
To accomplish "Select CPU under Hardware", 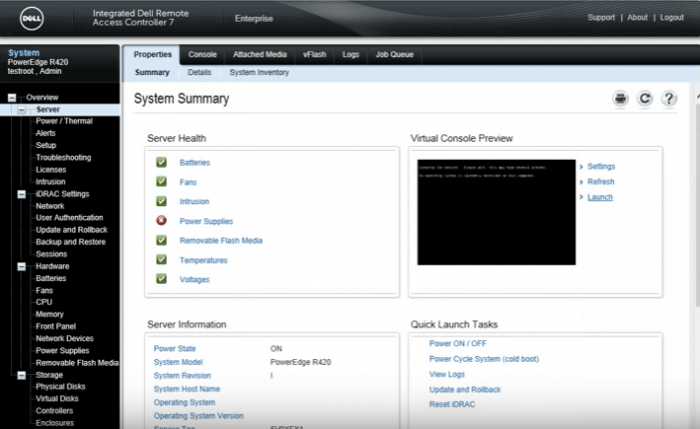I will tap(44, 302).
